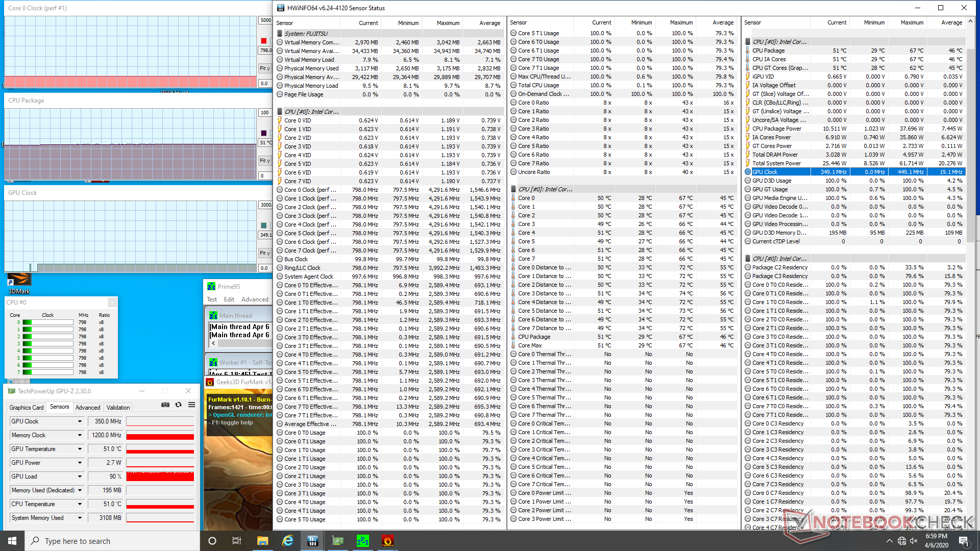This screenshot has height=551, width=980.
Task: Open the GPU Clock sensor dropdown in GPU-Z
Action: pos(80,421)
